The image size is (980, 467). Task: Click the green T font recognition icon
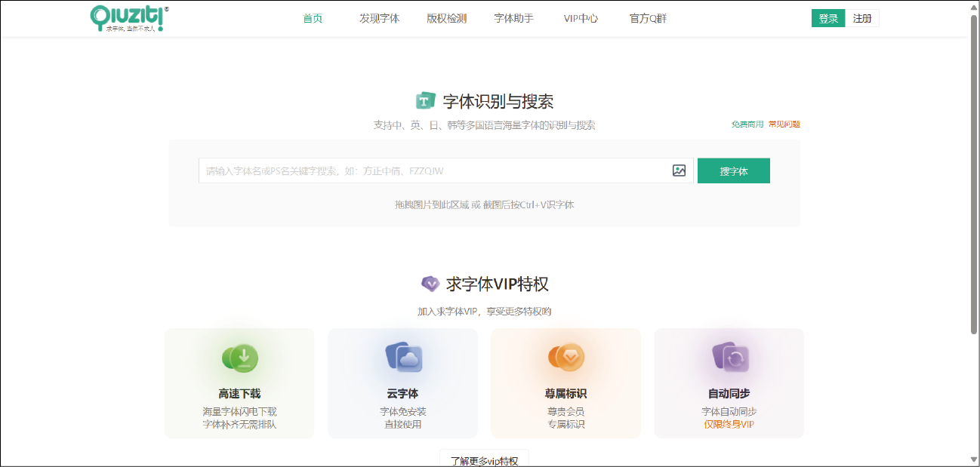point(426,101)
